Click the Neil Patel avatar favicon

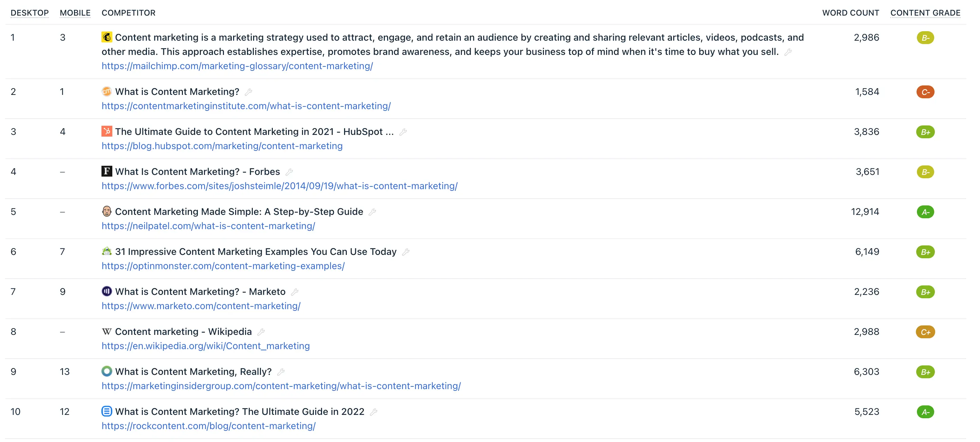(x=107, y=211)
